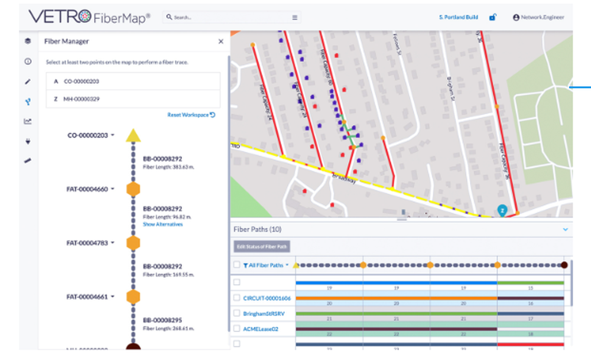The height and width of the screenshot is (364, 591).
Task: Open the BringhamStRSRV link
Action: coord(264,314)
